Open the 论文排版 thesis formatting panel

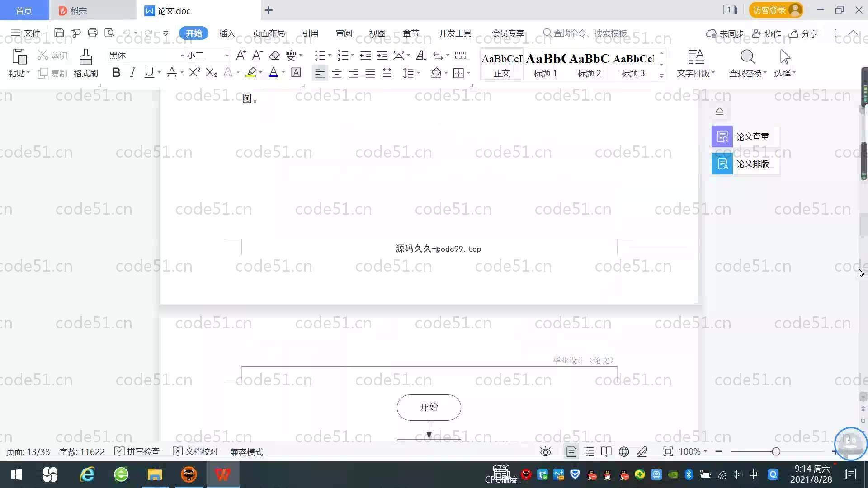tap(745, 164)
